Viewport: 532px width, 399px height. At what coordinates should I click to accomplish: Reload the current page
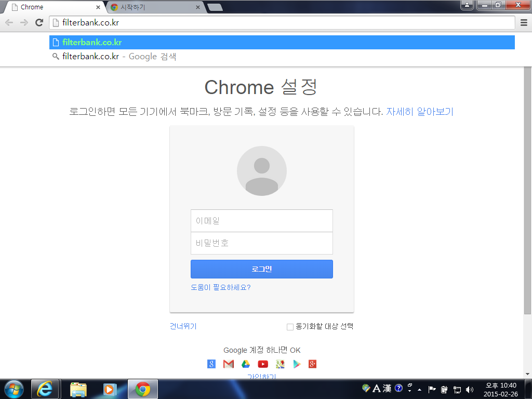39,23
